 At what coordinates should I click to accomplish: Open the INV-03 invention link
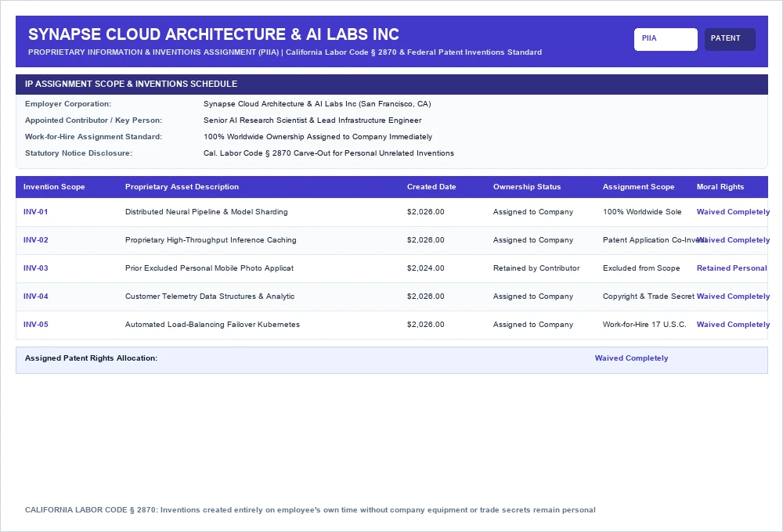[x=35, y=268]
